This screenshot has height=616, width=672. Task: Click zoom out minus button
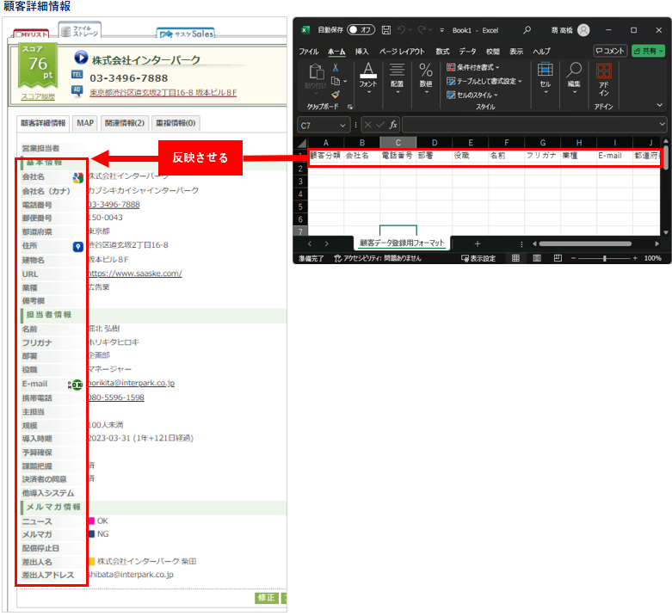point(573,258)
